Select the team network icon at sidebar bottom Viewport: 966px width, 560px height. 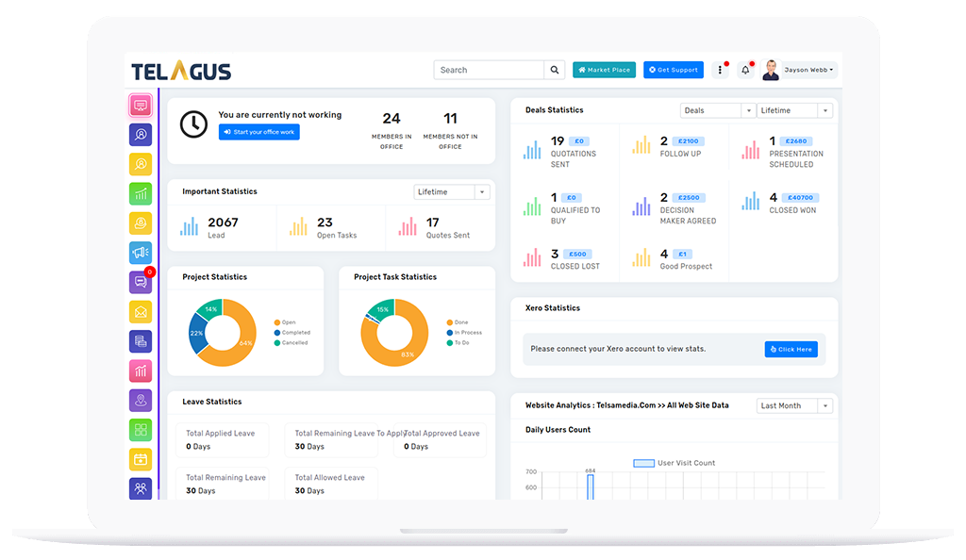[x=140, y=488]
